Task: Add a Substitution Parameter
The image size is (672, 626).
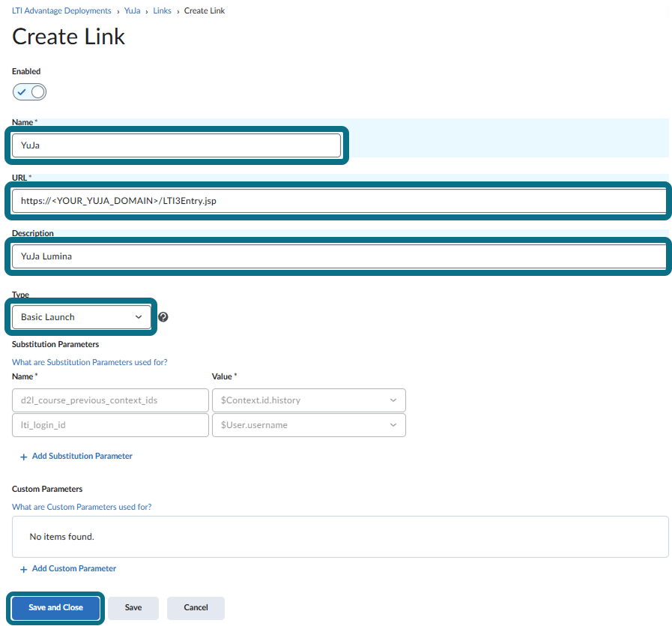Action: click(x=76, y=457)
